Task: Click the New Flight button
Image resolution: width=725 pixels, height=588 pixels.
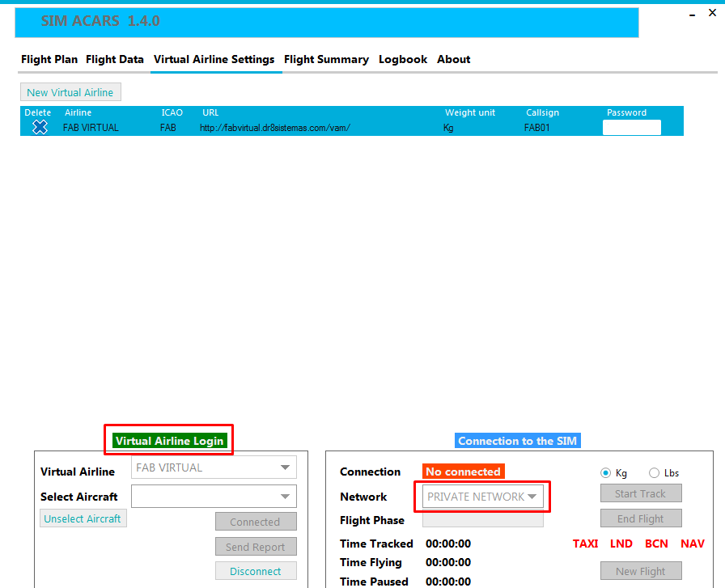Action: click(x=641, y=571)
